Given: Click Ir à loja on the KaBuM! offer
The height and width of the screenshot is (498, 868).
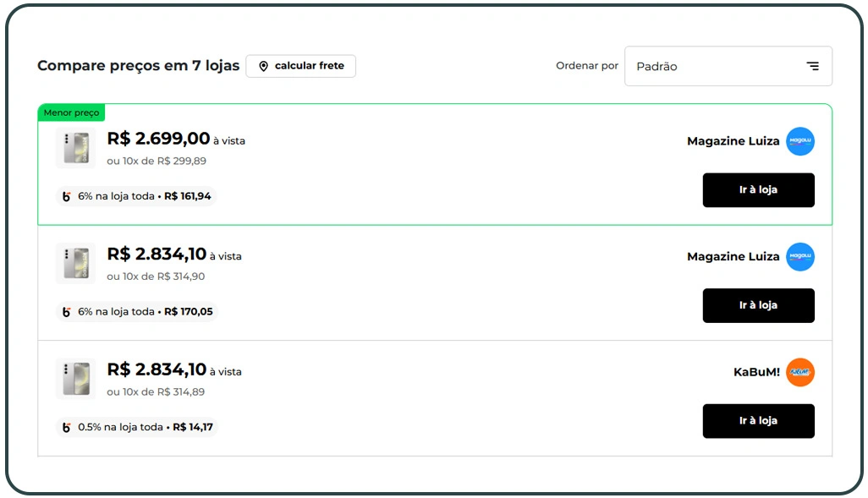Looking at the screenshot, I should pos(758,421).
